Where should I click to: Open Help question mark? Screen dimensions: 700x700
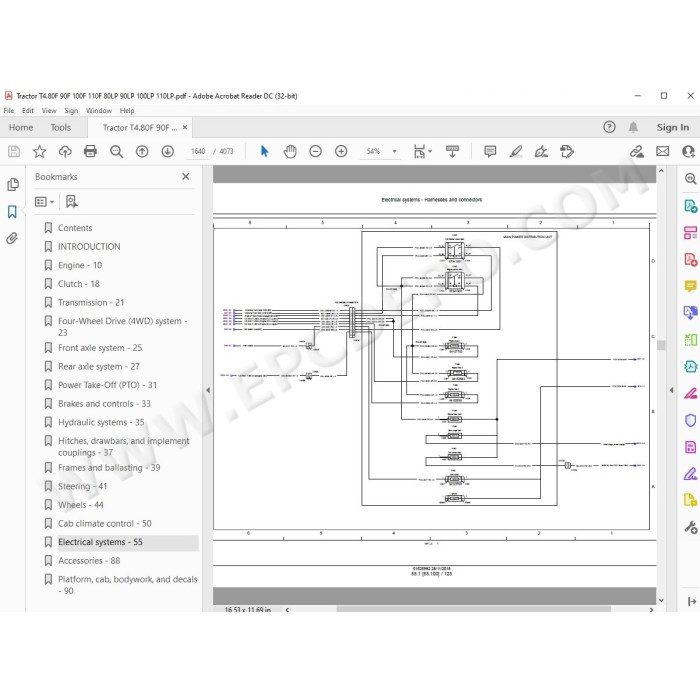[x=609, y=127]
